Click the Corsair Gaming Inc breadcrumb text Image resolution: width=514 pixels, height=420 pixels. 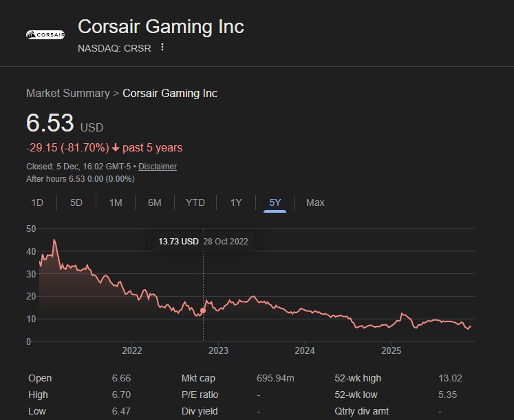(x=170, y=93)
